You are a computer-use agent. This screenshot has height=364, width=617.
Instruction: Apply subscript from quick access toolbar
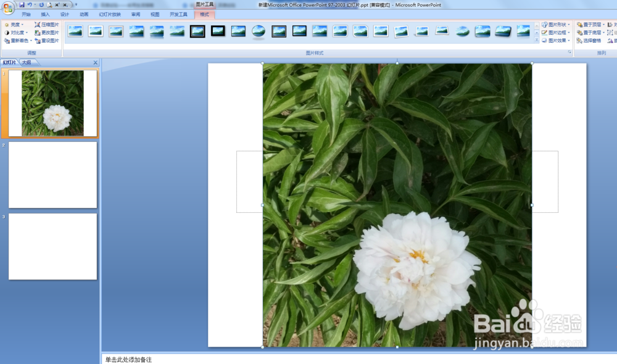pyautogui.click(x=65, y=5)
